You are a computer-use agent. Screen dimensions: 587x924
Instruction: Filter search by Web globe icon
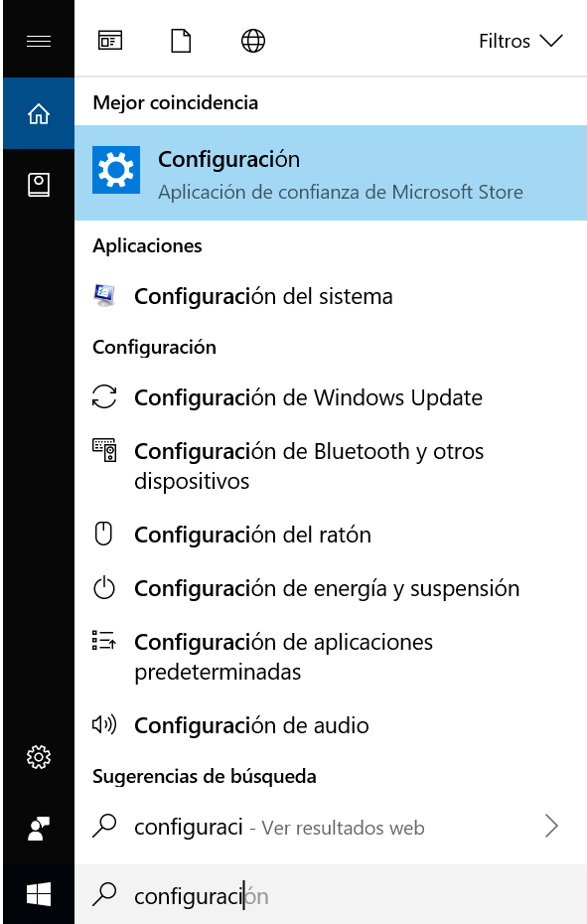251,41
